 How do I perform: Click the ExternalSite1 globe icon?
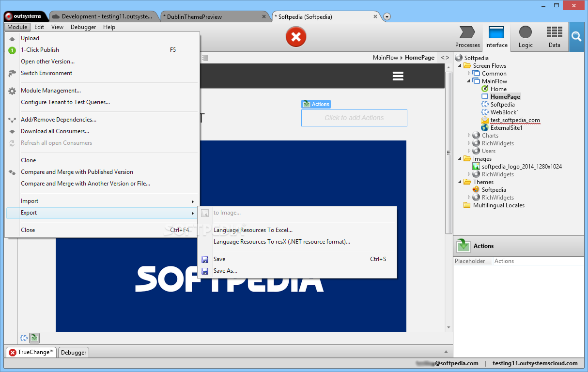point(485,128)
